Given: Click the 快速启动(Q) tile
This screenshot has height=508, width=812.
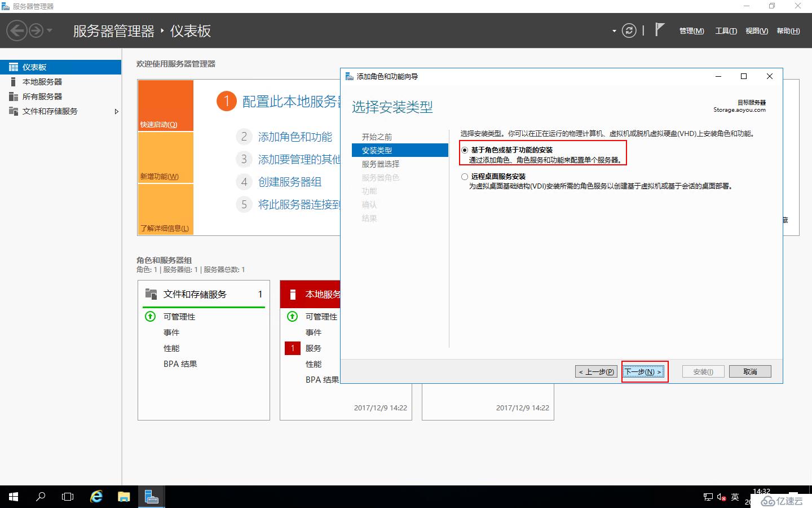Looking at the screenshot, I should [x=166, y=106].
